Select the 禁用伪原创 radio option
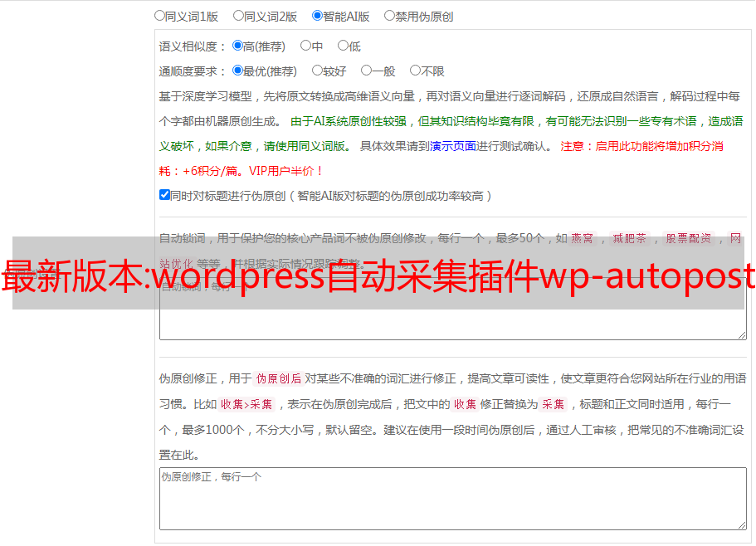 click(389, 16)
